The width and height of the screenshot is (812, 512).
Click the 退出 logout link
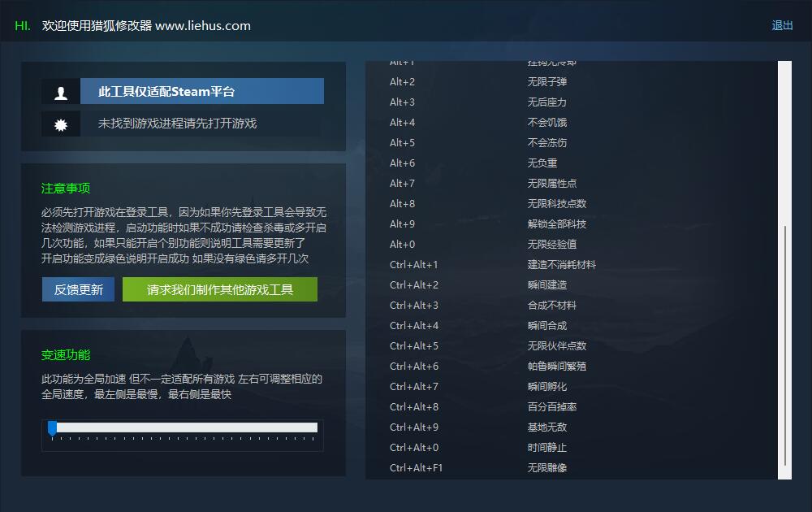(x=782, y=25)
